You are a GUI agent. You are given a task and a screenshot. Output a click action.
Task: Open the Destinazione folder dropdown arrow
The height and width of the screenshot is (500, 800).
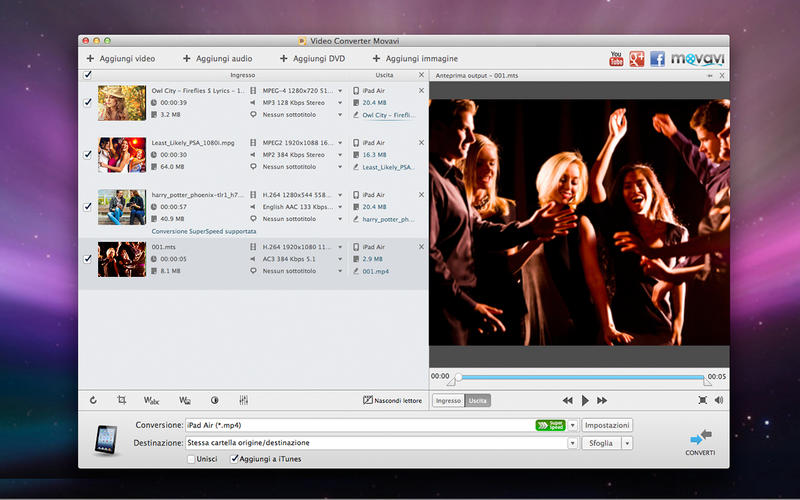[x=572, y=443]
